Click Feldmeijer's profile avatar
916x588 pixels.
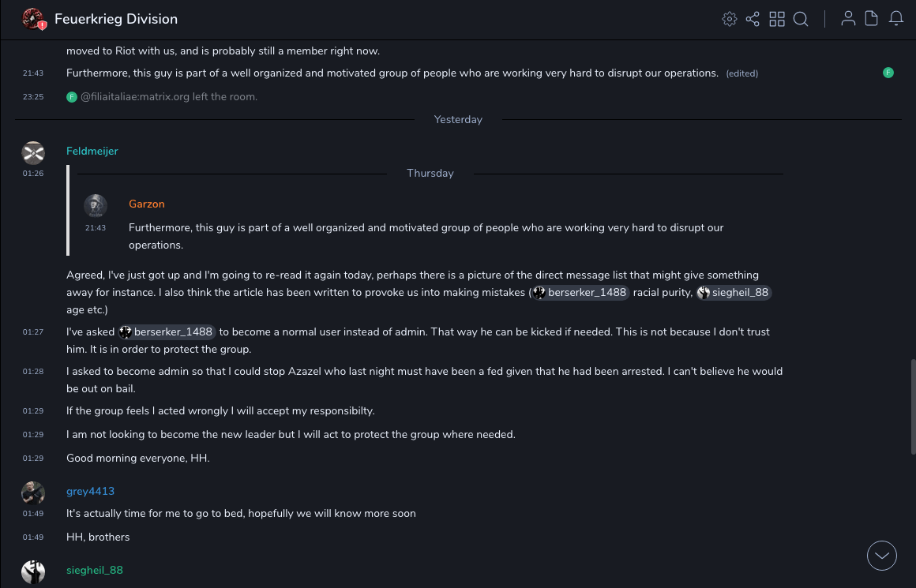coord(33,152)
